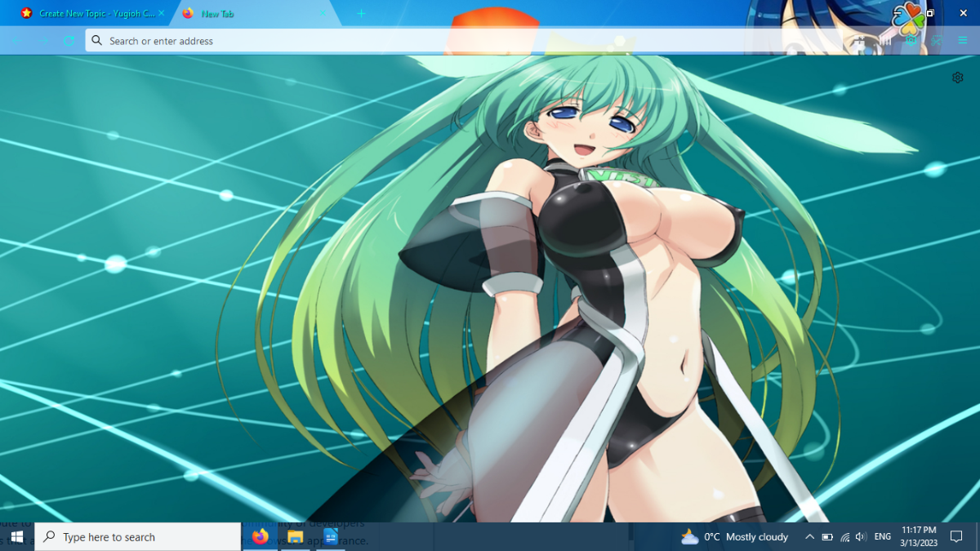Open the Firefox settings gear in the toolbar

click(x=911, y=41)
